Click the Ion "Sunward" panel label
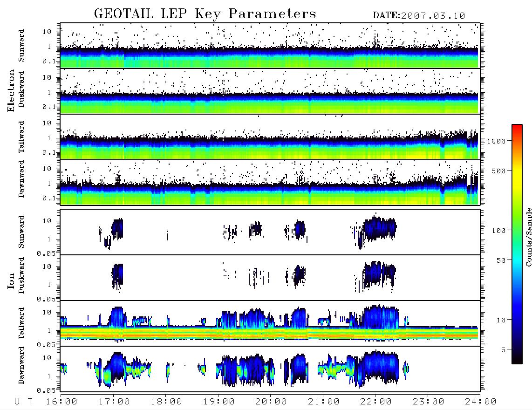Screen dimensions: 532x410 [21, 232]
